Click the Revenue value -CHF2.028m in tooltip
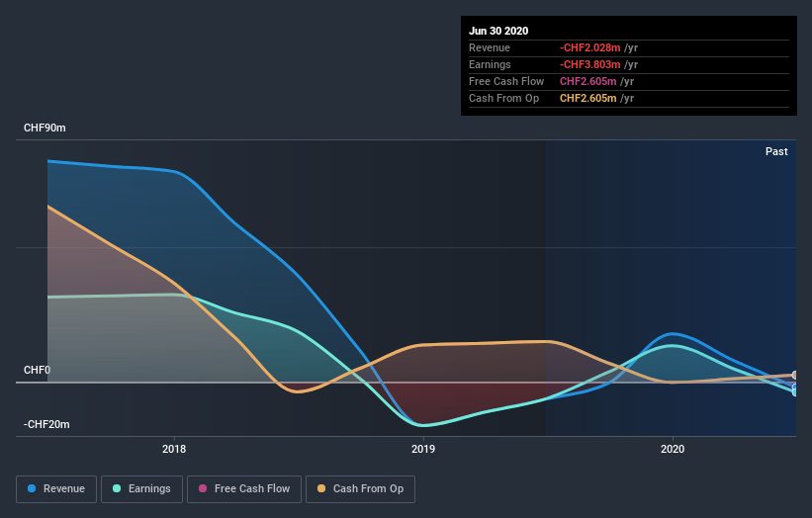This screenshot has height=518, width=812. click(x=589, y=47)
